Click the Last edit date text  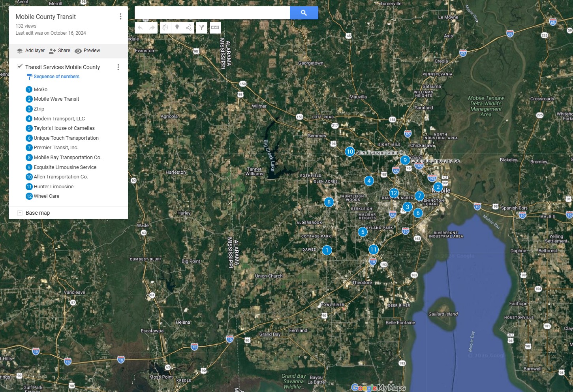pyautogui.click(x=51, y=33)
